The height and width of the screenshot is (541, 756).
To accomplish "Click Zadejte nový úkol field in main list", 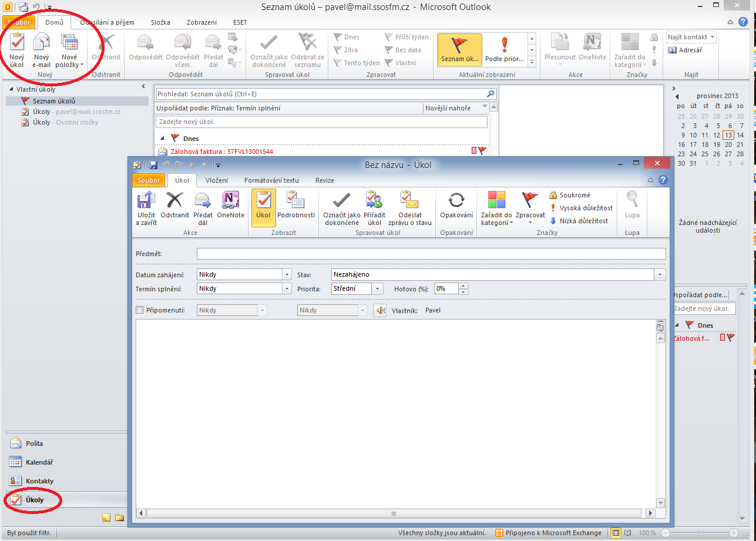I will tap(321, 122).
